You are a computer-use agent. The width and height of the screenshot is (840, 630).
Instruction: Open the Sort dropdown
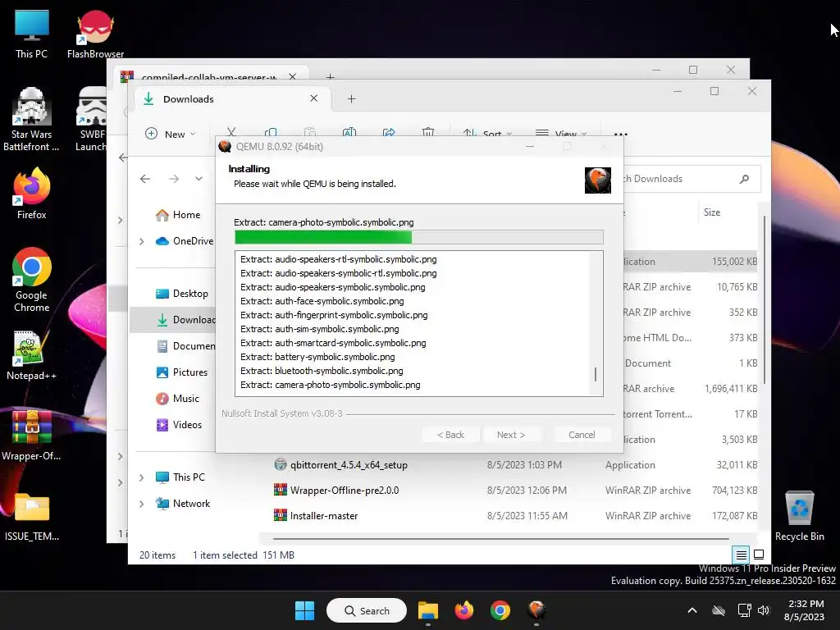(x=487, y=134)
